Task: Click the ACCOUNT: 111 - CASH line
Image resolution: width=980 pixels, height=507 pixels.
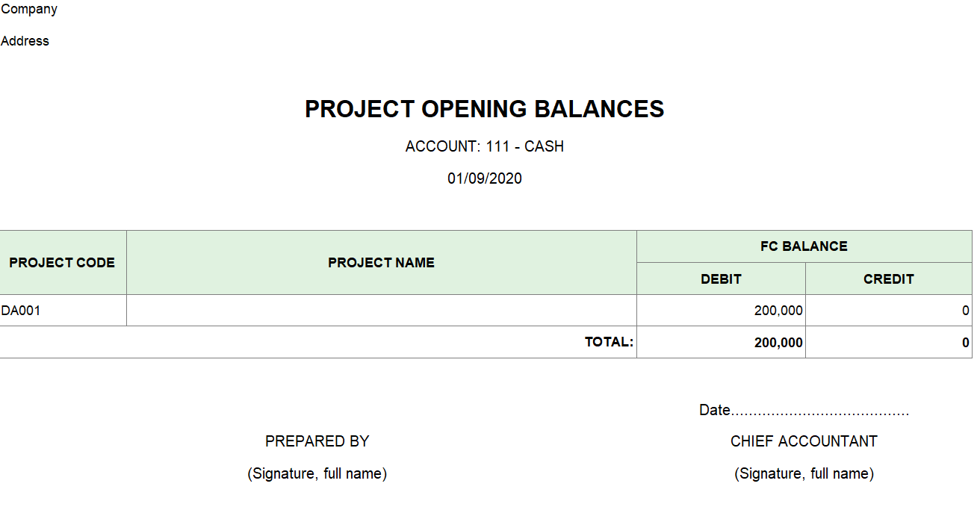Action: tap(484, 146)
